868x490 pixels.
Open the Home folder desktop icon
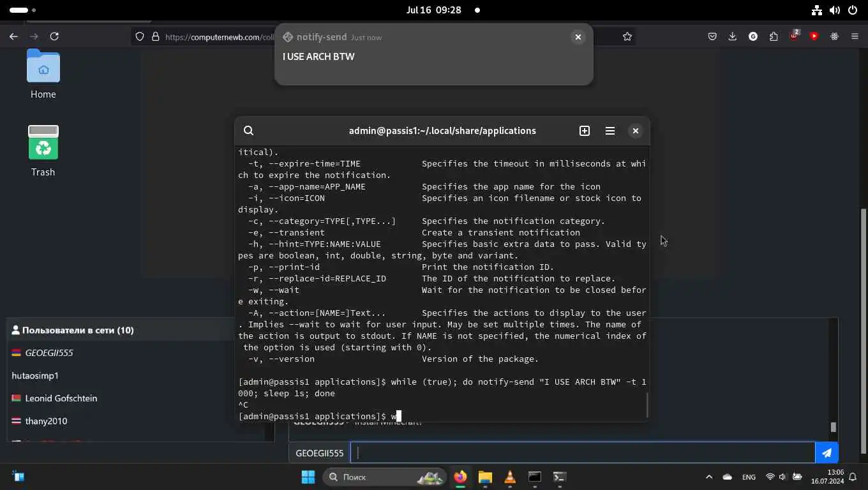point(43,75)
